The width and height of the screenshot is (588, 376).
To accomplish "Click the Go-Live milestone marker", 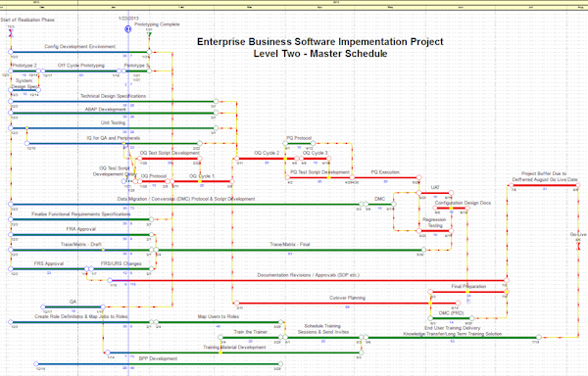I will pos(578,246).
